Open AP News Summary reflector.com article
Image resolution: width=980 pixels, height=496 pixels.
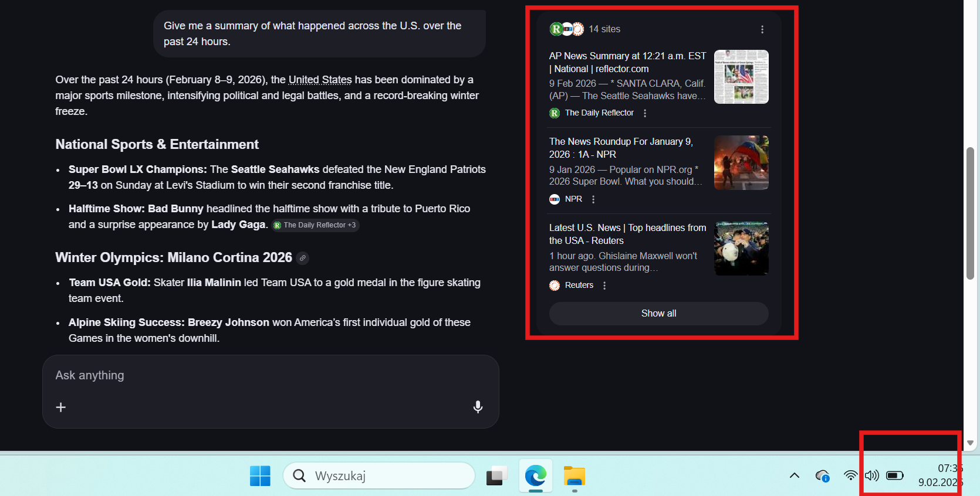pos(627,62)
